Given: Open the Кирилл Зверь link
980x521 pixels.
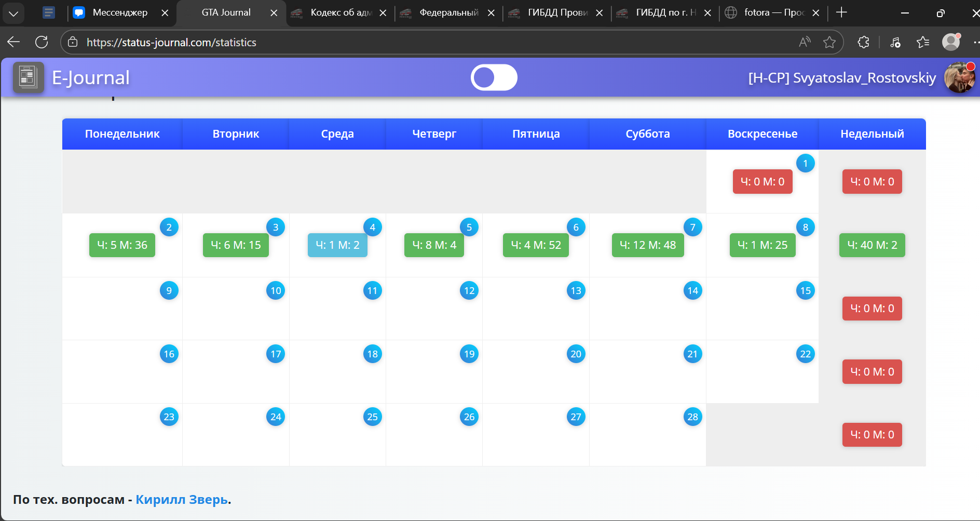Looking at the screenshot, I should click(181, 499).
